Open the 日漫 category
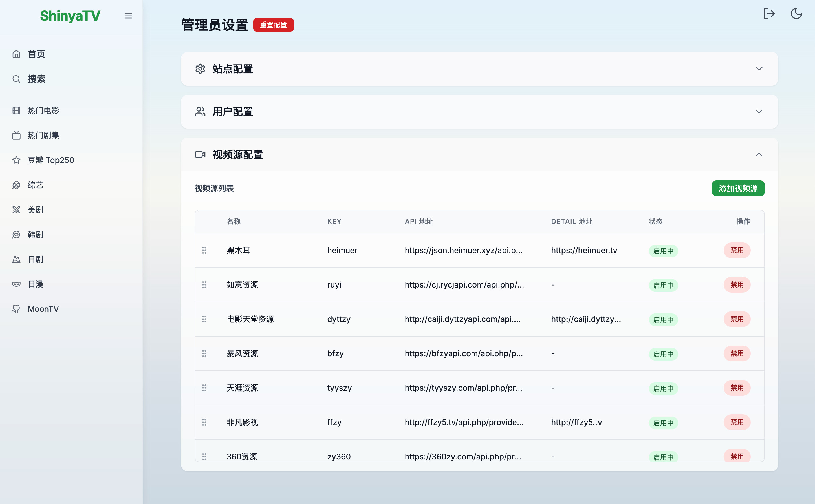This screenshot has height=504, width=815. pyautogui.click(x=71, y=284)
